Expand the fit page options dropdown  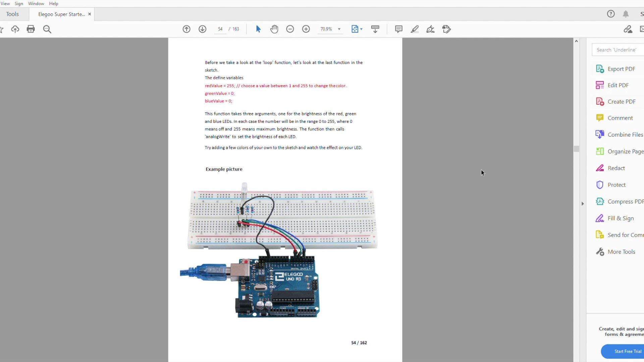361,29
